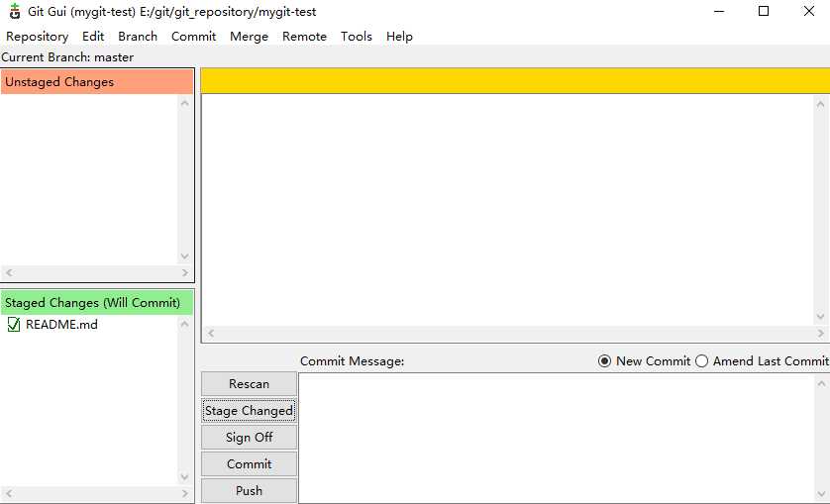Open the Repository menu
The image size is (830, 504).
pyautogui.click(x=37, y=37)
